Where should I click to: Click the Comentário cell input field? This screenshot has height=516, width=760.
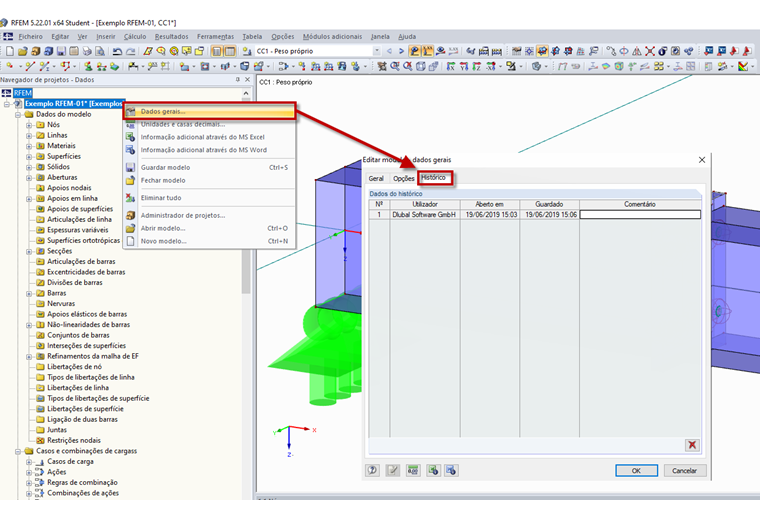pyautogui.click(x=640, y=214)
